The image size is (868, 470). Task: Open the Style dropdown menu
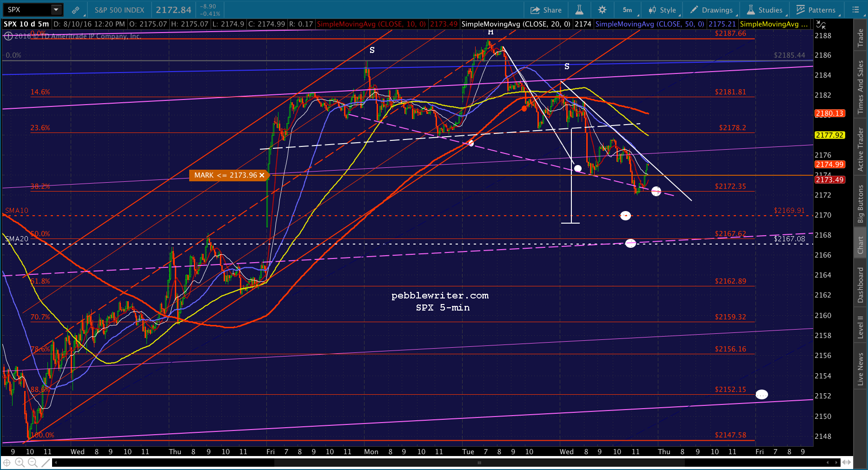tap(663, 10)
